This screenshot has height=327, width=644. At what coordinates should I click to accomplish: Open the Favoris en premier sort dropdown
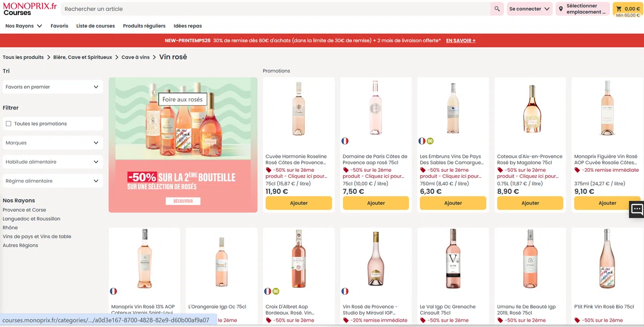(53, 87)
